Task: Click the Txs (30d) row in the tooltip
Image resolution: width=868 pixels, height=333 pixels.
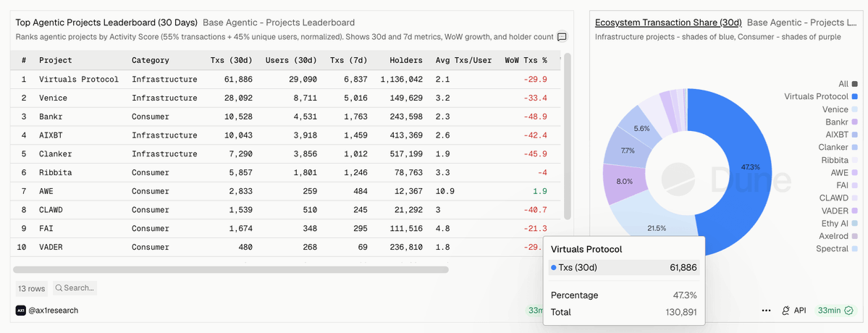Action: 624,268
